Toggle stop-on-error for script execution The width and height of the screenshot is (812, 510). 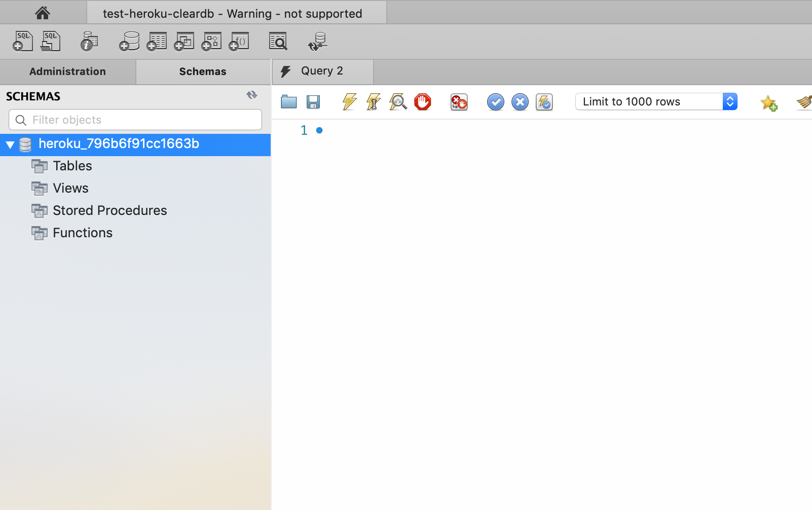[459, 101]
